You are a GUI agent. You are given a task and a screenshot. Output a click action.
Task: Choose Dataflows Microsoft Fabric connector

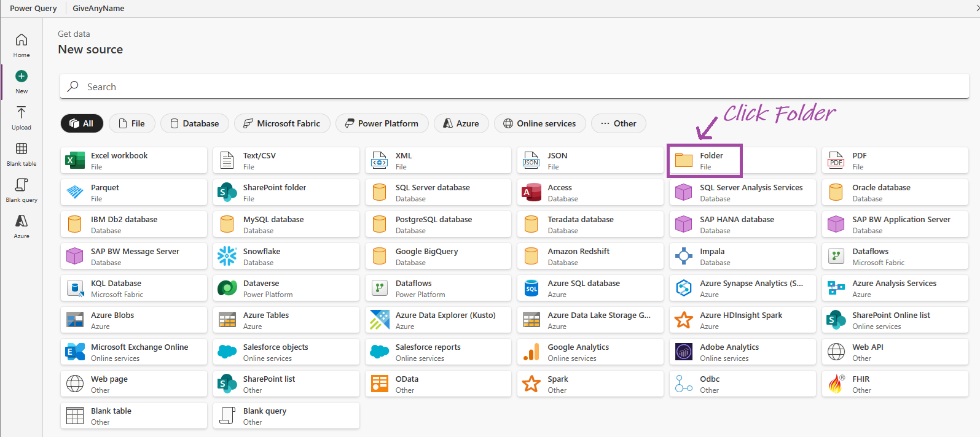coord(895,257)
